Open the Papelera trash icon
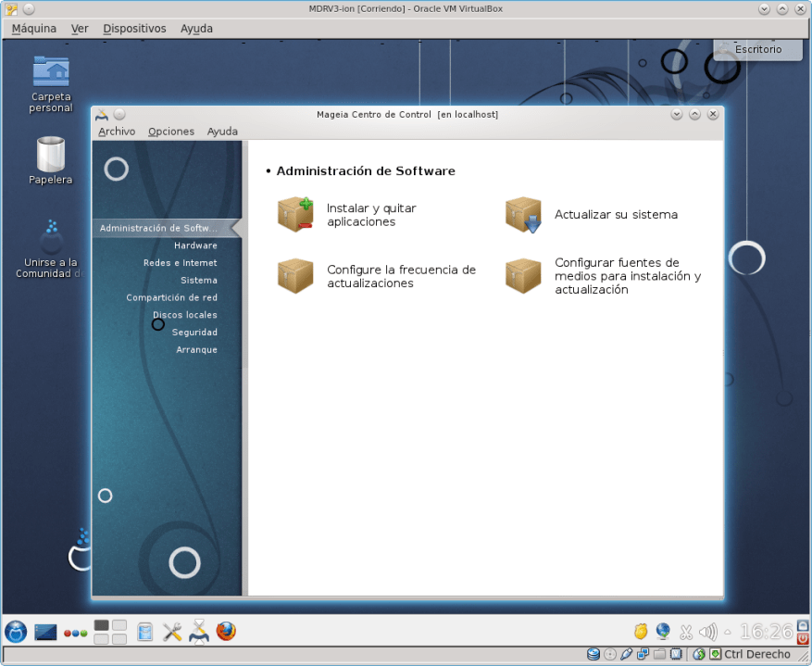Viewport: 812px width, 666px height. (50, 154)
